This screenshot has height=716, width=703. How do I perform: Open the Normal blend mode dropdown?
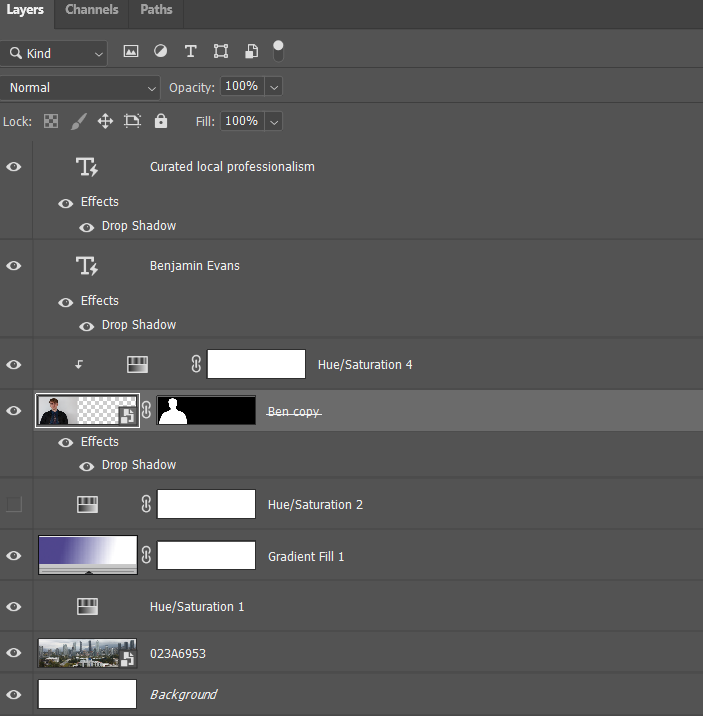80,88
